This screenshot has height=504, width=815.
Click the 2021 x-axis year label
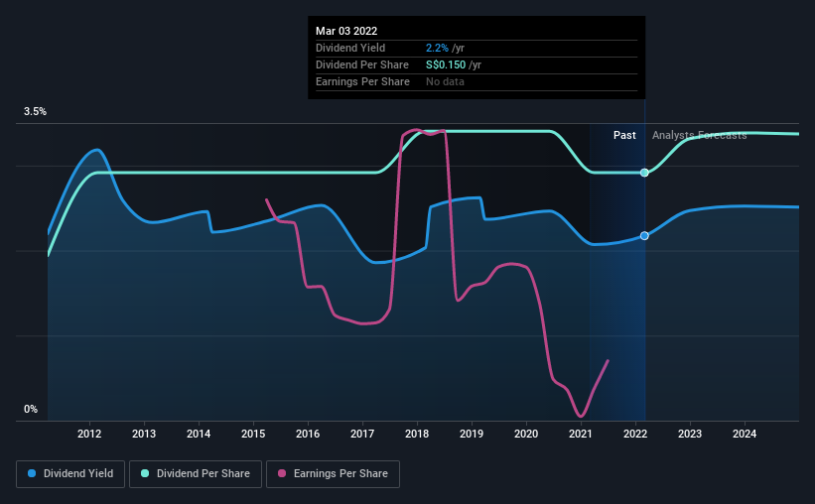[x=581, y=434]
